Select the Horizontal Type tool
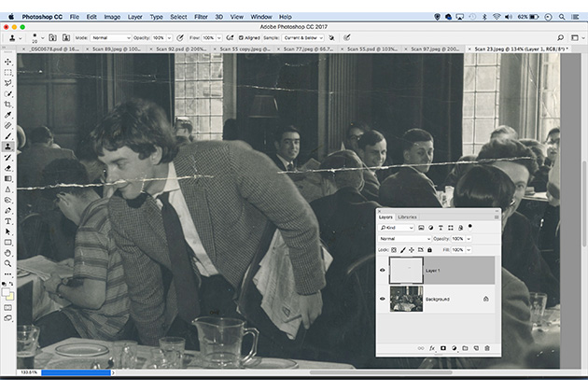 7,221
